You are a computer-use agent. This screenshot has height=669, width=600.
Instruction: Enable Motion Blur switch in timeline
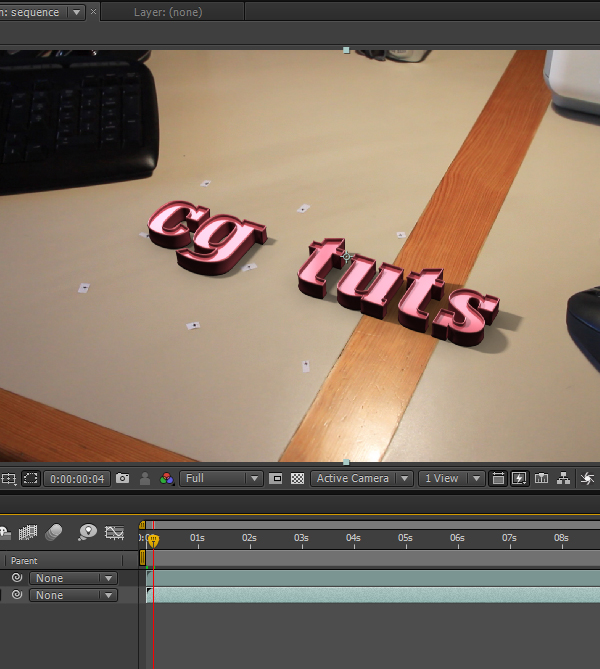54,532
